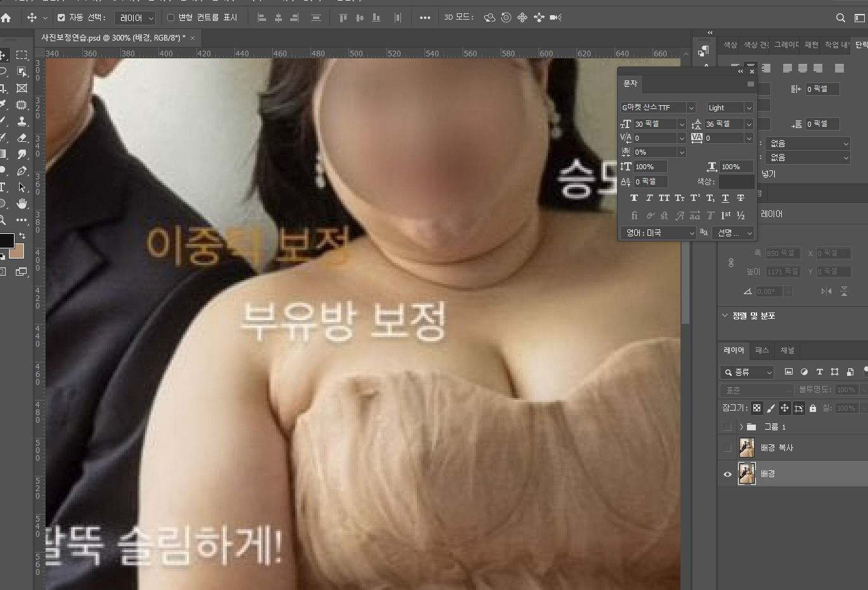The width and height of the screenshot is (868, 590).
Task: Open the 영어: 미국 language dropdown
Action: point(658,233)
